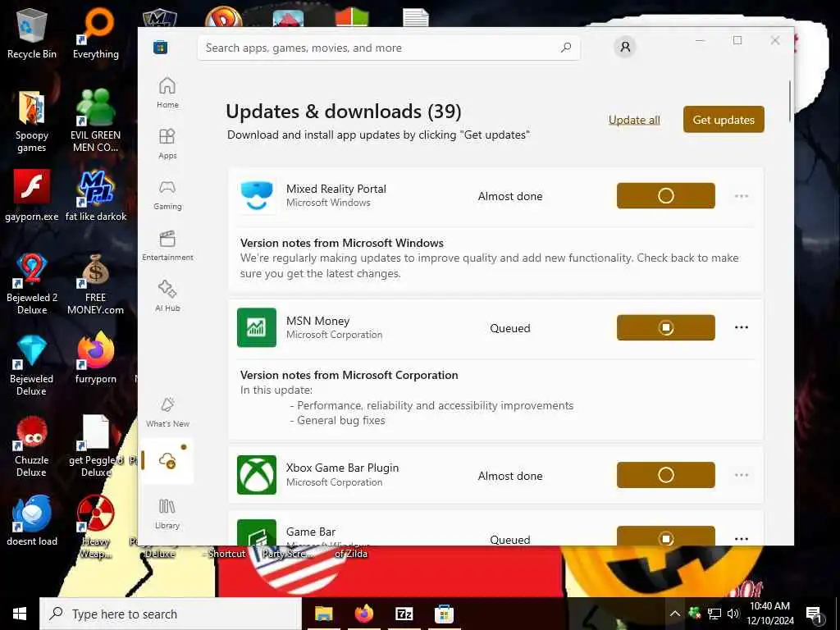Select Spoopy games folder on desktop
This screenshot has width=840, height=630.
point(32,121)
